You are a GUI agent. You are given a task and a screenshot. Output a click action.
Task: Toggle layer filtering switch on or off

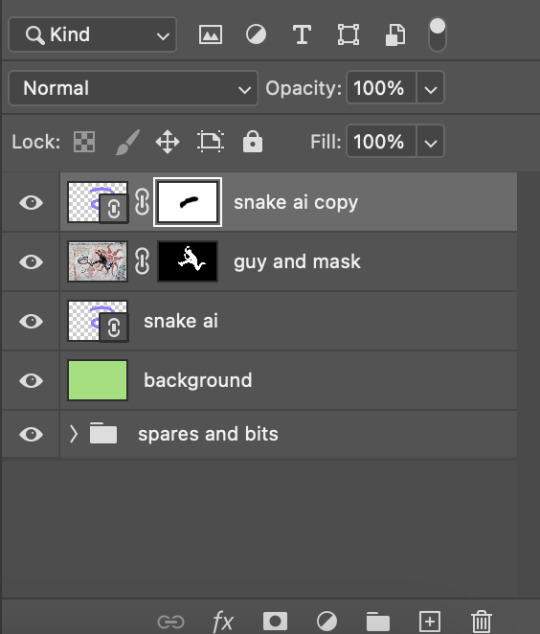437,35
